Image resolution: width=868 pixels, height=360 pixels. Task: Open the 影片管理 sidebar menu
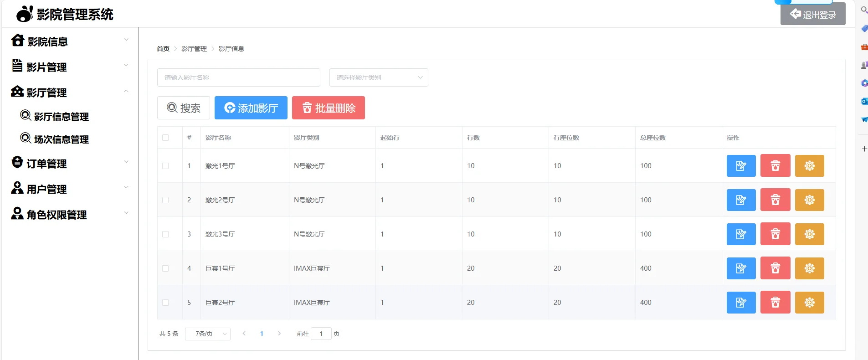[70, 67]
